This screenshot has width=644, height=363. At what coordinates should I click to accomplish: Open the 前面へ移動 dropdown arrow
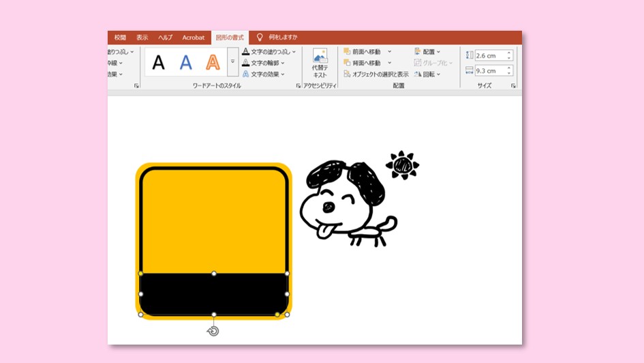[x=389, y=51]
